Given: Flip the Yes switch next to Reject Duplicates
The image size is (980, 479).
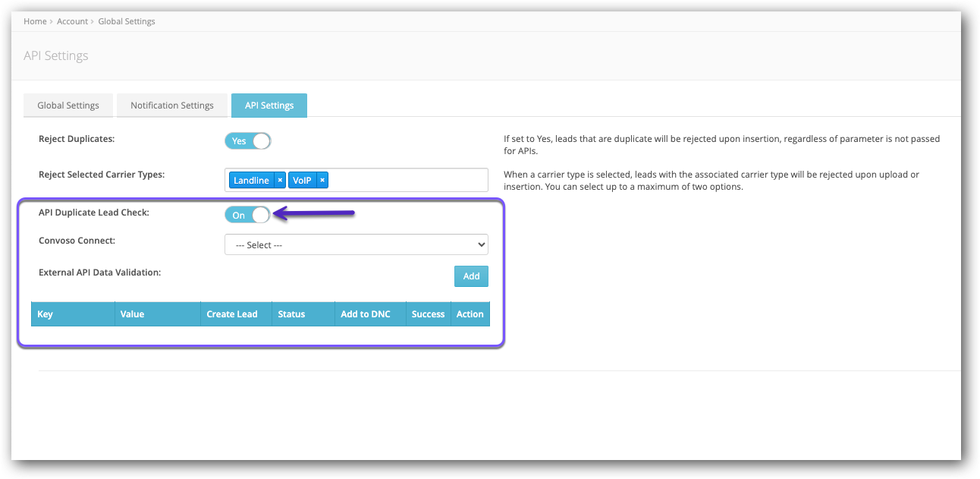Looking at the screenshot, I should (x=247, y=140).
